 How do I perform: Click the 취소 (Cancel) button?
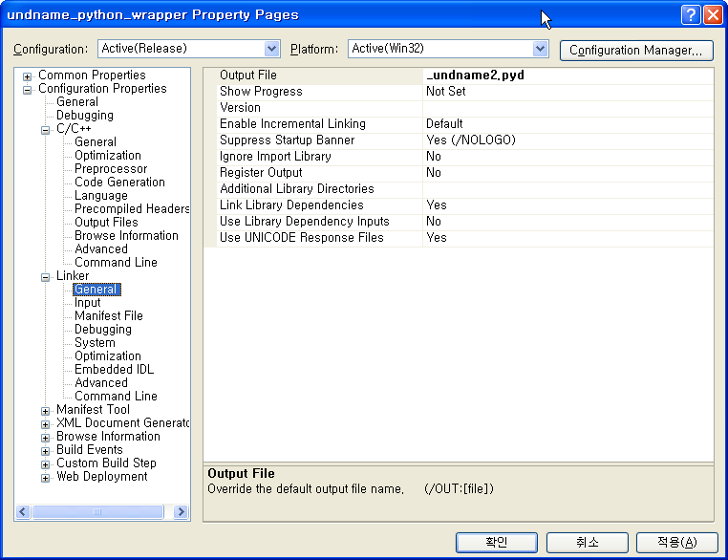point(587,543)
